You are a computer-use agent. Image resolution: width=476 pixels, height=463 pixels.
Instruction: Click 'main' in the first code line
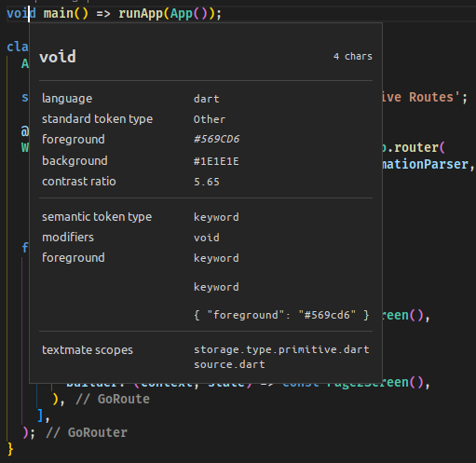[x=59, y=14]
